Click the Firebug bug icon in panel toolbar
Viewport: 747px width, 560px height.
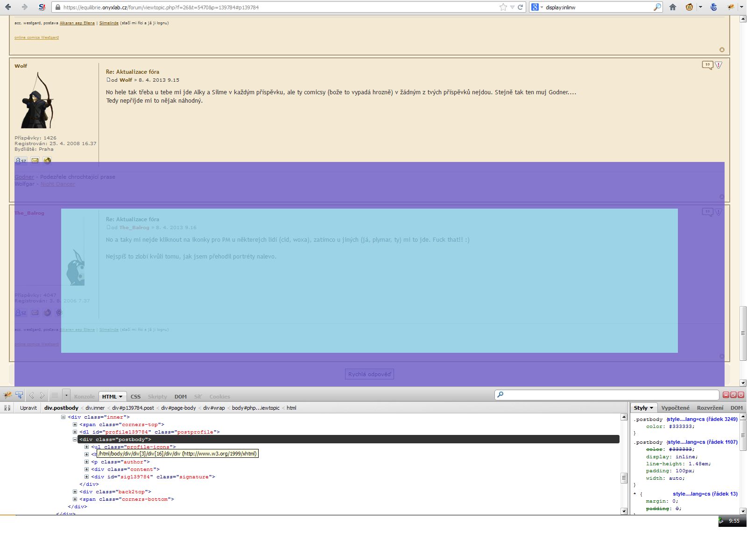pyautogui.click(x=7, y=396)
